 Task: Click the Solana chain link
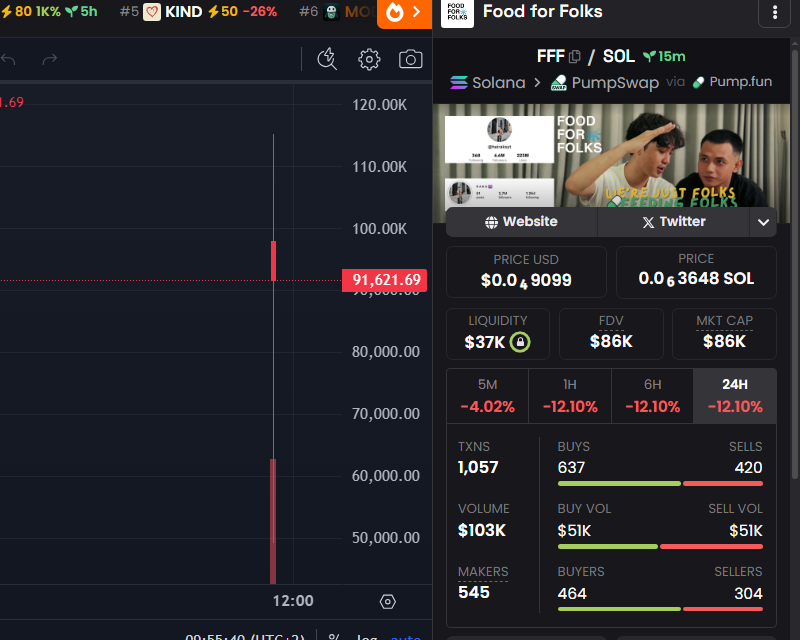[487, 82]
